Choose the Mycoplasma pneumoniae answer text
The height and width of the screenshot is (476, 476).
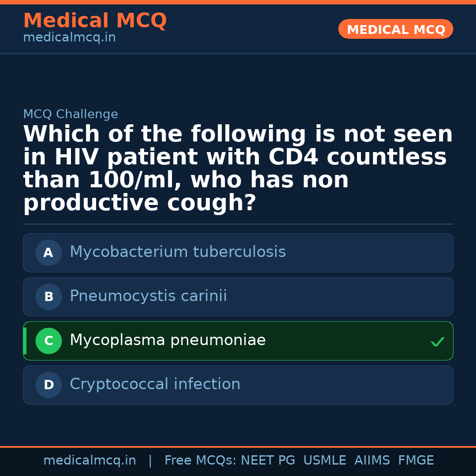point(167,340)
